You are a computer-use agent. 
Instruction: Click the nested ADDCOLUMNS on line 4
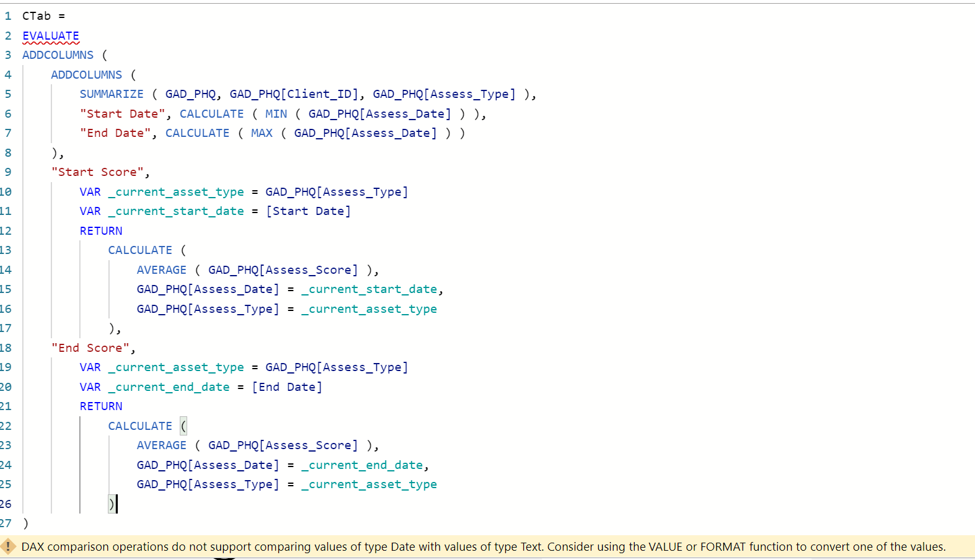pyautogui.click(x=87, y=75)
